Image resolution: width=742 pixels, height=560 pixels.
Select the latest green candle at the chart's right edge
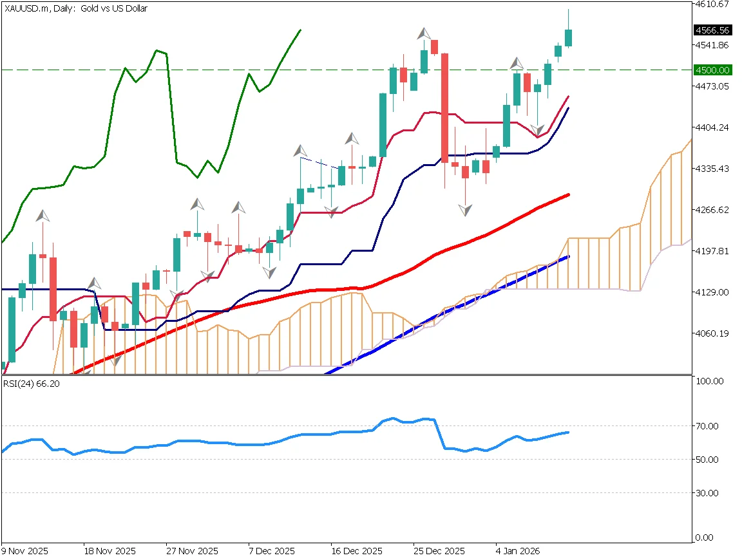click(x=568, y=37)
